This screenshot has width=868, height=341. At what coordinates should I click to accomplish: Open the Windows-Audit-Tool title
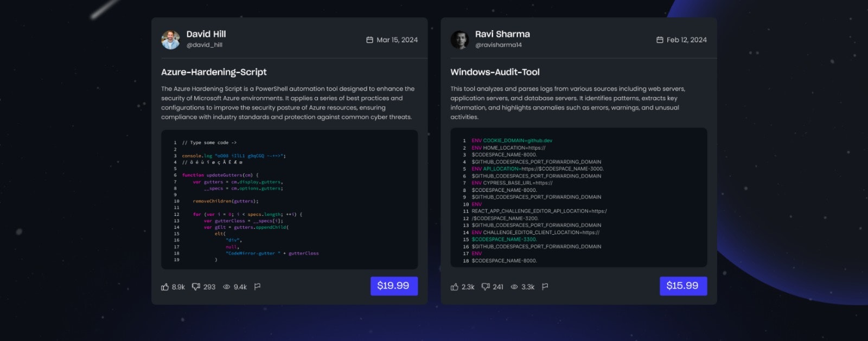[x=495, y=72]
